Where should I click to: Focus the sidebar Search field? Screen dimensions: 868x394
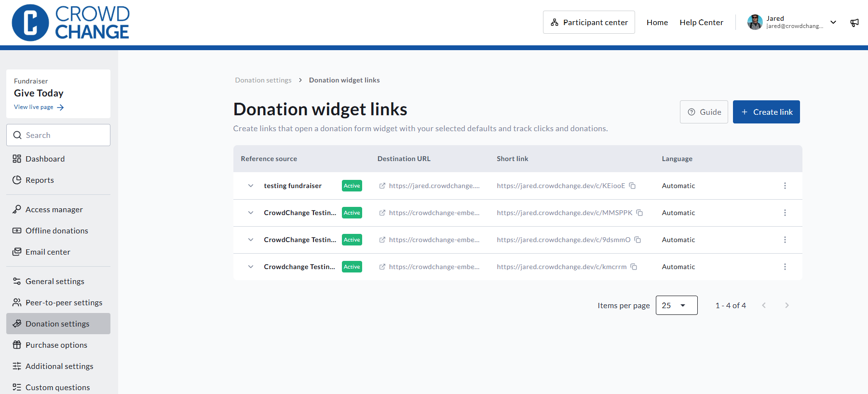[x=58, y=135]
